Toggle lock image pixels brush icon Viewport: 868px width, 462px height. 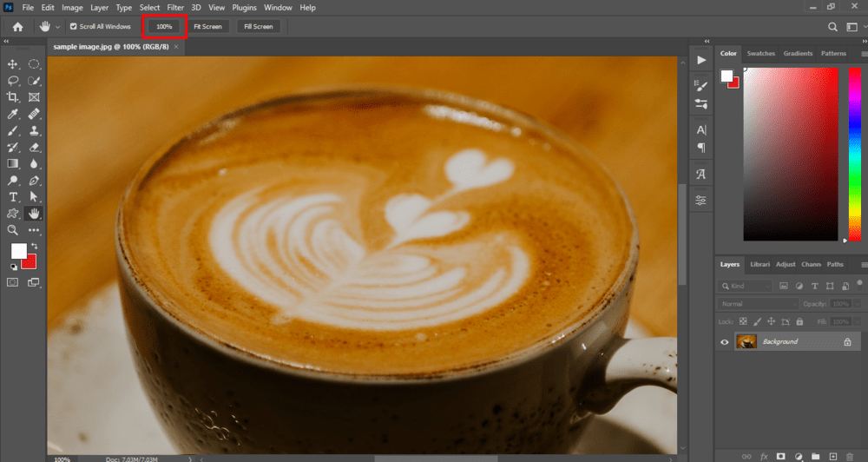point(757,321)
